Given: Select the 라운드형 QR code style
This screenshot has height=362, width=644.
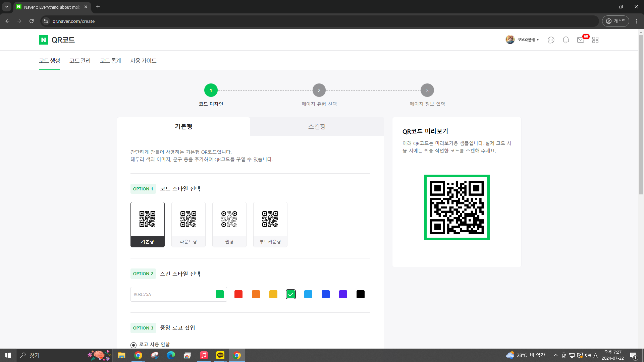Looking at the screenshot, I should point(188,224).
